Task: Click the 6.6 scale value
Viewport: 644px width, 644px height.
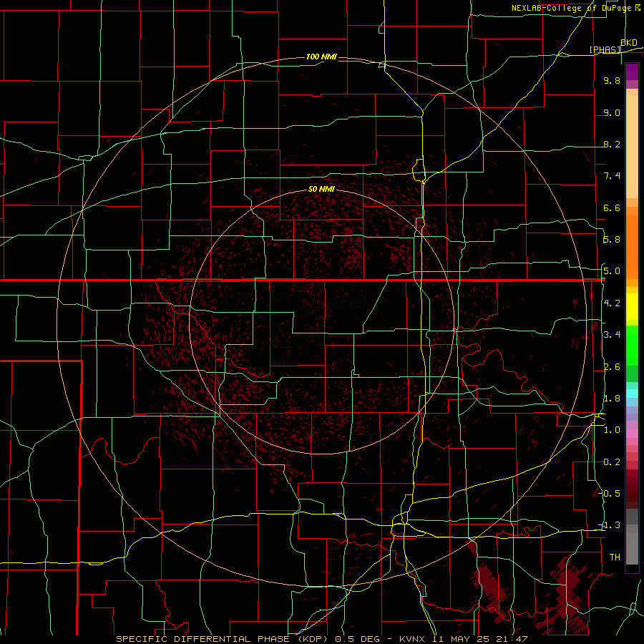Action: point(612,208)
